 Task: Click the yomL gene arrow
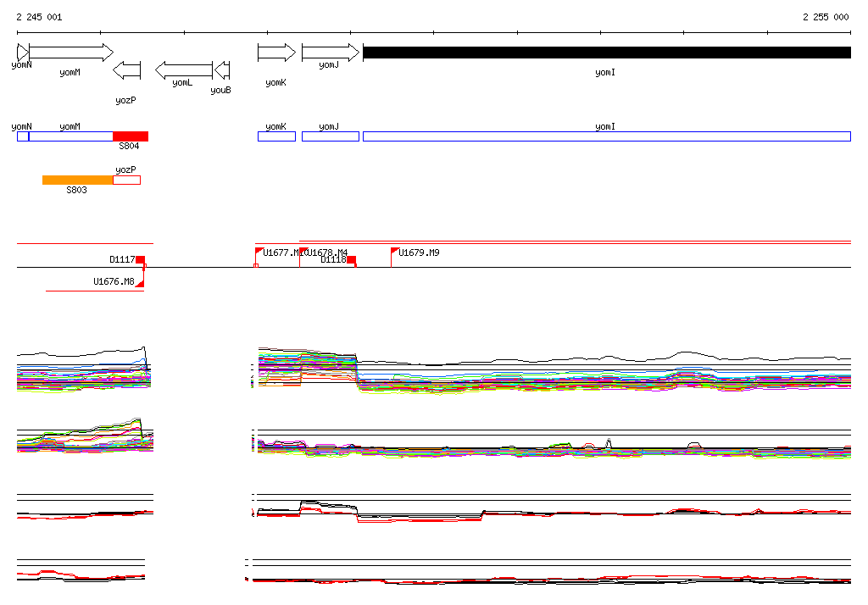(184, 70)
